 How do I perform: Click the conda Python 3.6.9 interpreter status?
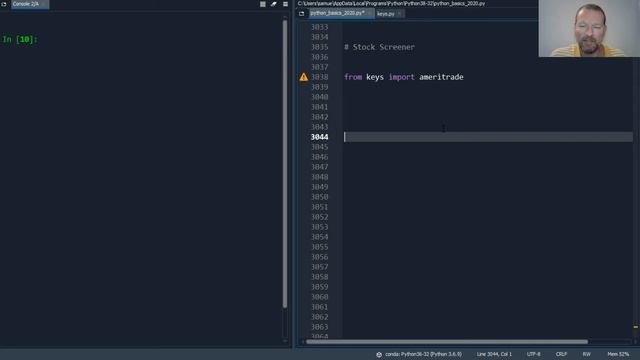[x=423, y=354]
